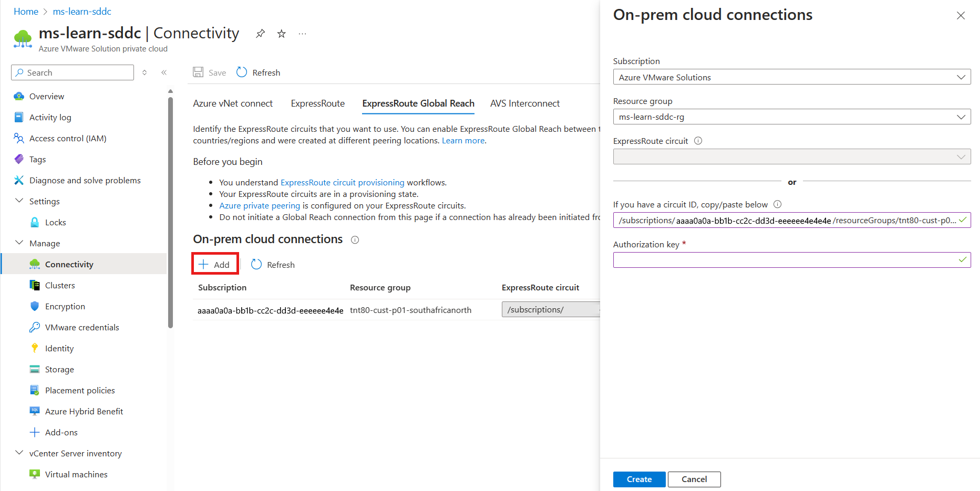Close the On-prem cloud connections panel

point(961,16)
